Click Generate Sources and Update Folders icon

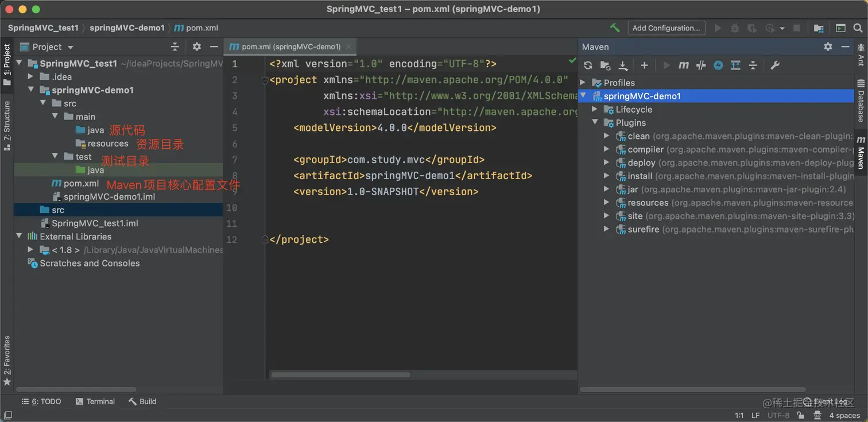click(605, 65)
